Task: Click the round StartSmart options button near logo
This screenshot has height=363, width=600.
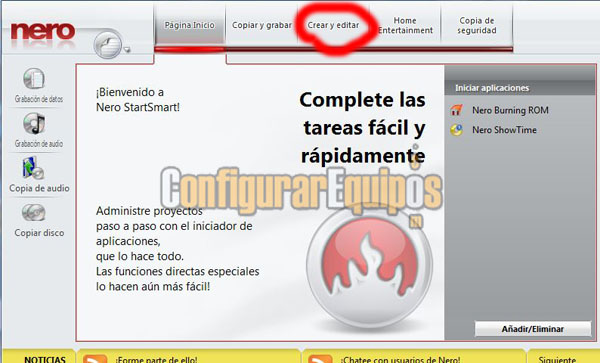Action: [x=108, y=44]
